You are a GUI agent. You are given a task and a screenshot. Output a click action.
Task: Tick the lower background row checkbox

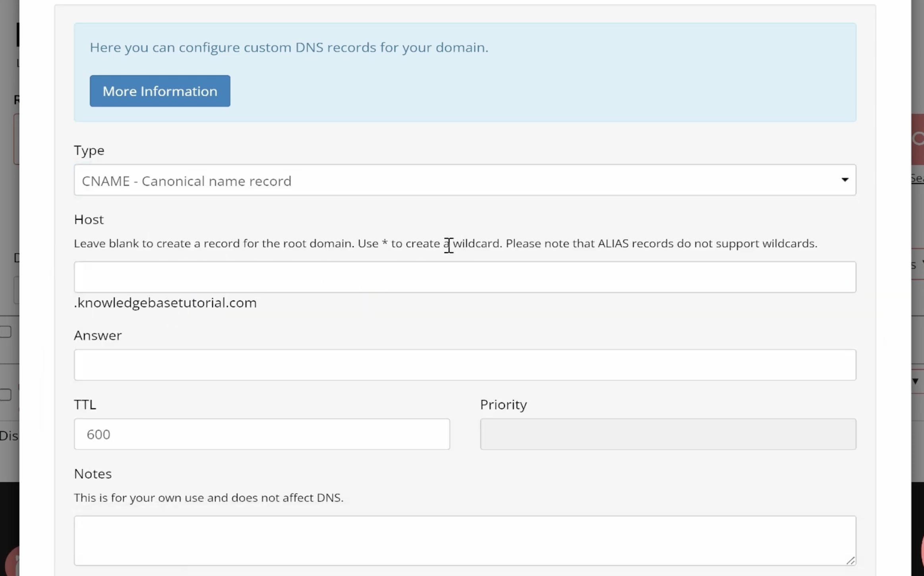pos(6,394)
